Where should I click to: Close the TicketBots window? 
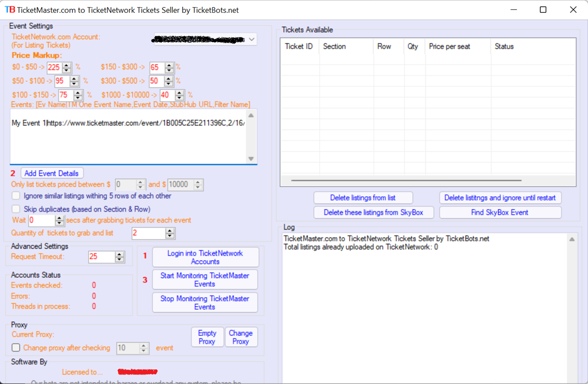click(573, 10)
